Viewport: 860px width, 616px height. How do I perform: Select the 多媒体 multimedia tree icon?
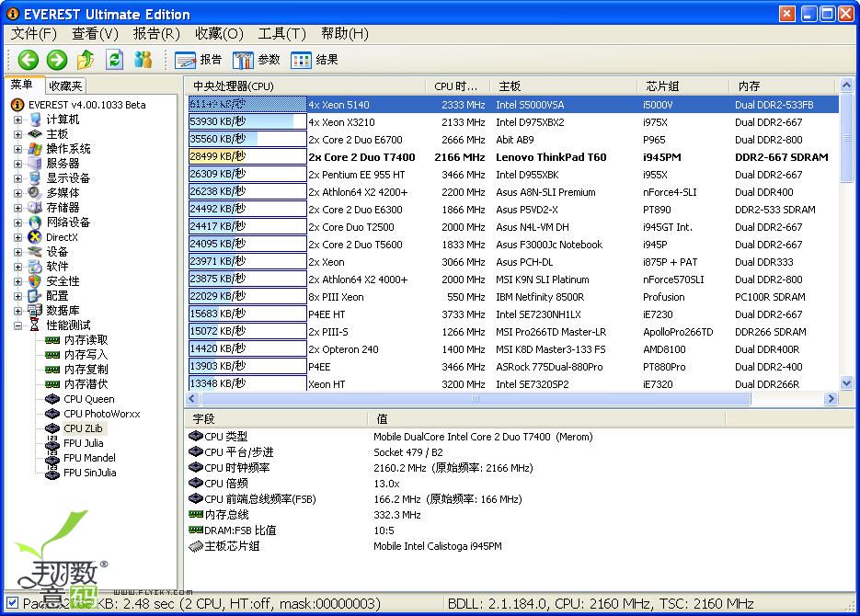point(35,193)
